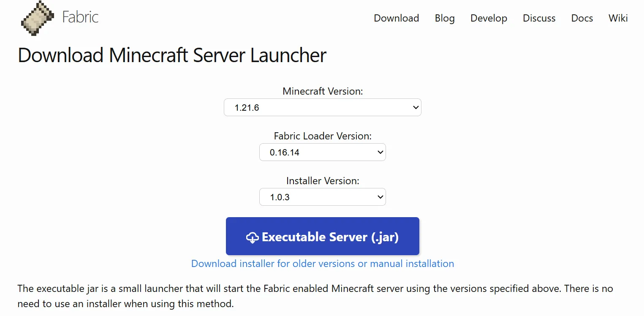Open the Installer Version dropdown showing 1.0.3
Screen dimensions: 644x316
click(323, 197)
